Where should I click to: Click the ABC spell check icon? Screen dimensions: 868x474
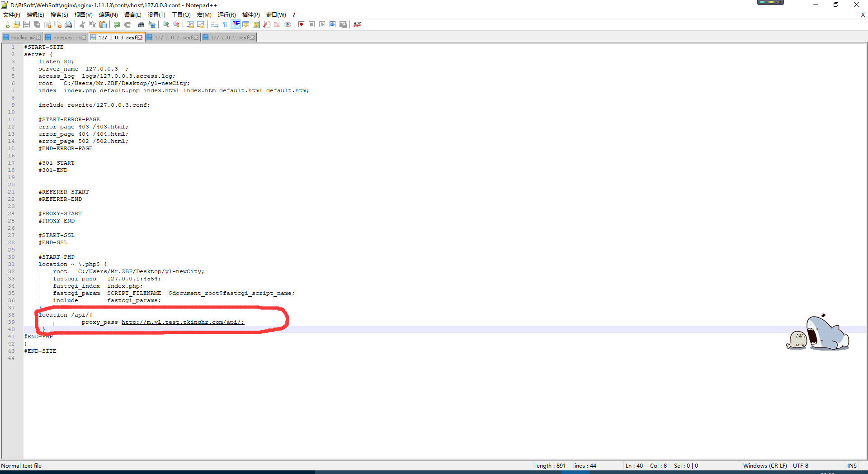pos(357,24)
